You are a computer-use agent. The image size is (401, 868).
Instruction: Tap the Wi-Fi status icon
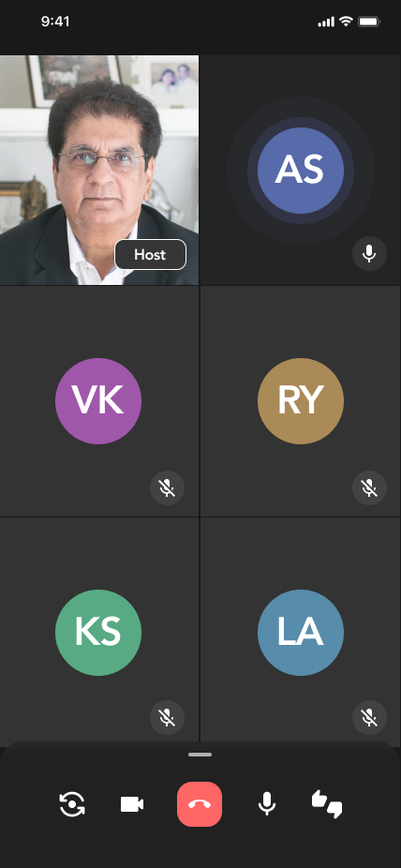click(x=347, y=22)
